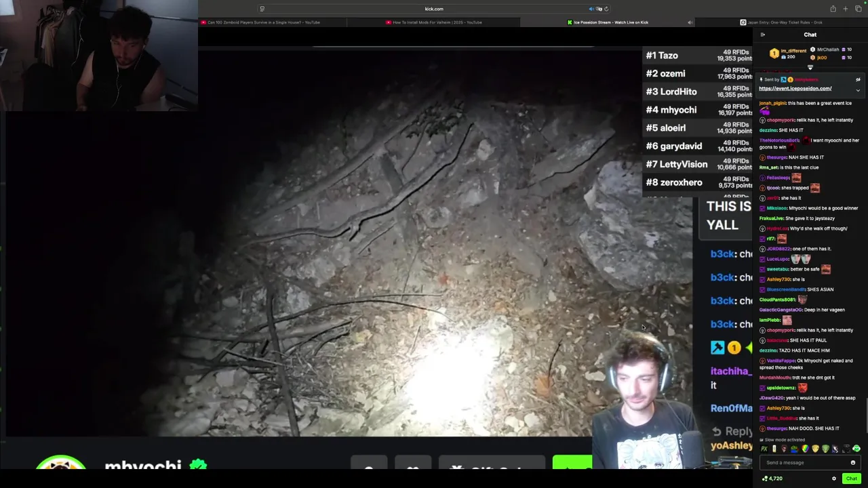The image size is (868, 488).
Task: Click 'Slow mode activated' notice
Action: coord(783,440)
